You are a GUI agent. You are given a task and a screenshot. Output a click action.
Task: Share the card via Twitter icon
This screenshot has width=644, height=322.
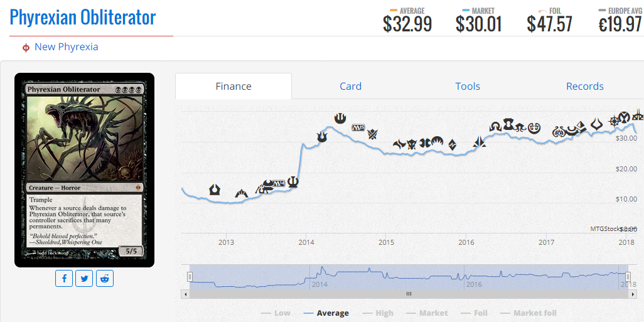point(84,279)
